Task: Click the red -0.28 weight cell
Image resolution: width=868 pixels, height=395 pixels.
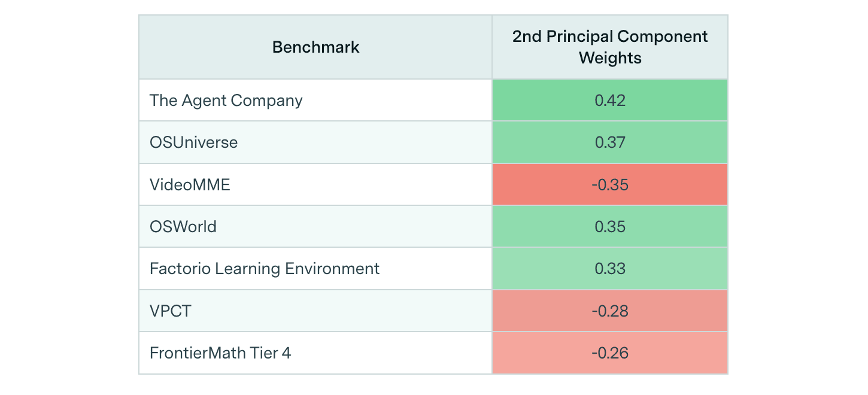Action: click(x=610, y=311)
